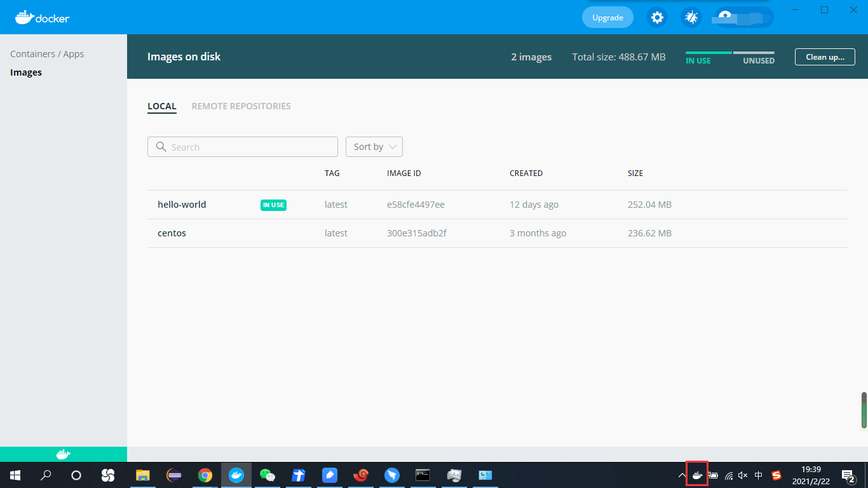This screenshot has width=868, height=488.
Task: Click the 236.62 MB size cell
Action: pyautogui.click(x=649, y=233)
